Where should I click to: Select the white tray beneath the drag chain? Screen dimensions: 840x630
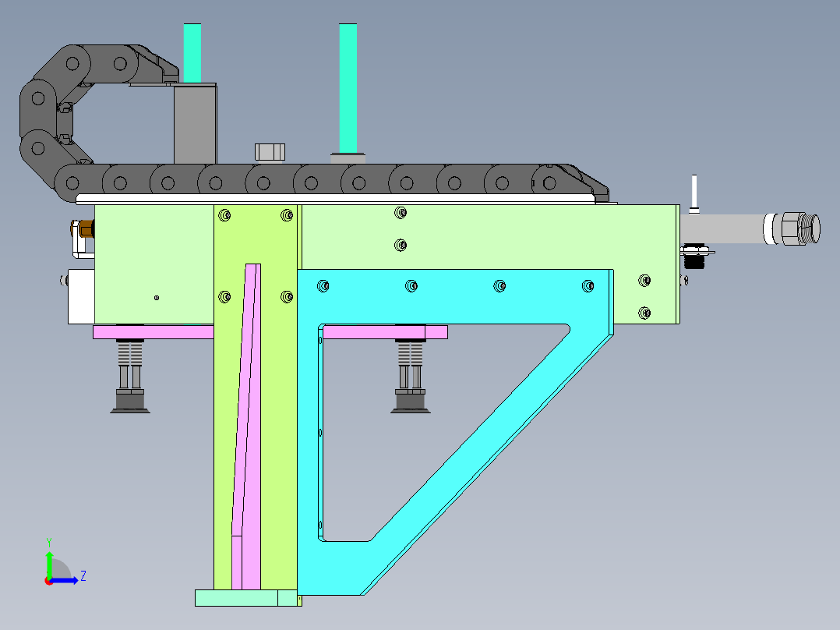(x=336, y=200)
